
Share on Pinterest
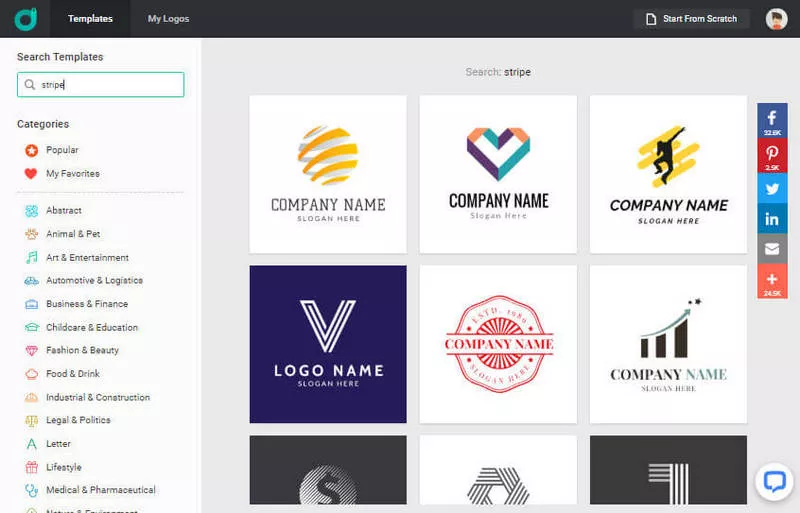[772, 155]
